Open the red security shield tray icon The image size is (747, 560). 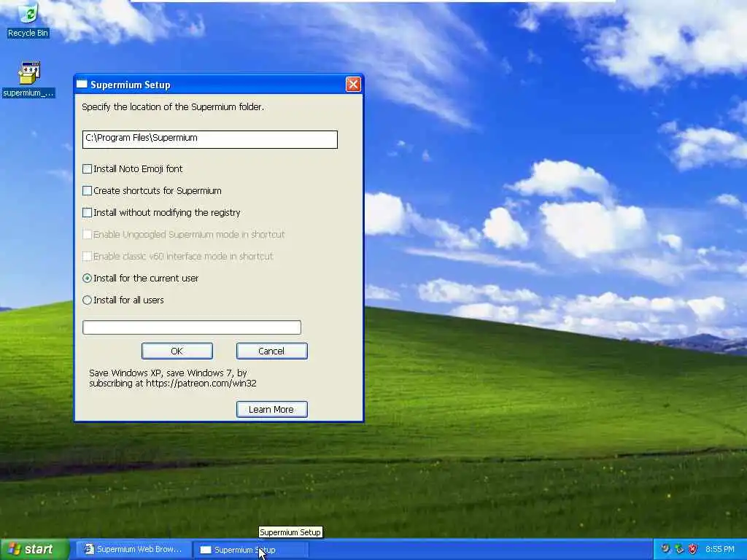[693, 549]
